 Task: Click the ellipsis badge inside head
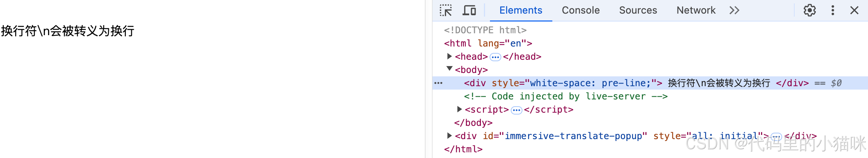[495, 57]
